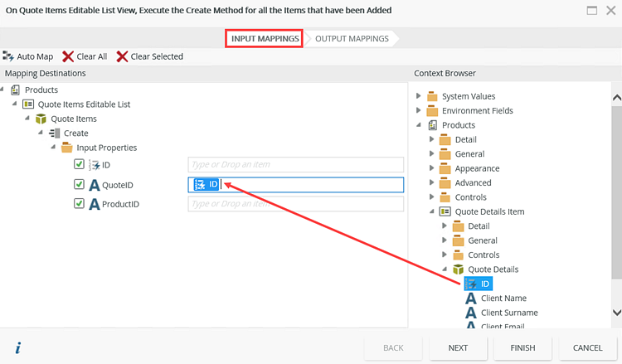Click the Context Browser scroll down arrow
Image resolution: width=622 pixels, height=364 pixels.
click(616, 312)
